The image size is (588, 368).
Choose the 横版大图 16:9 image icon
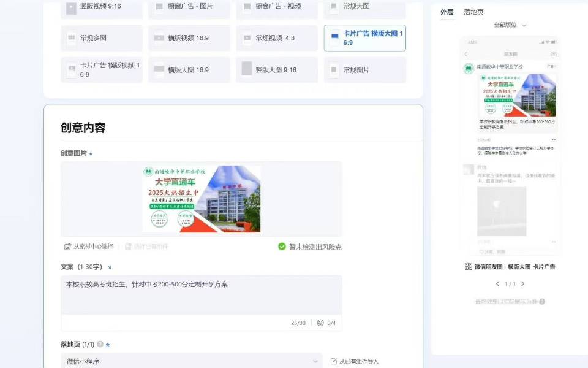click(x=159, y=69)
